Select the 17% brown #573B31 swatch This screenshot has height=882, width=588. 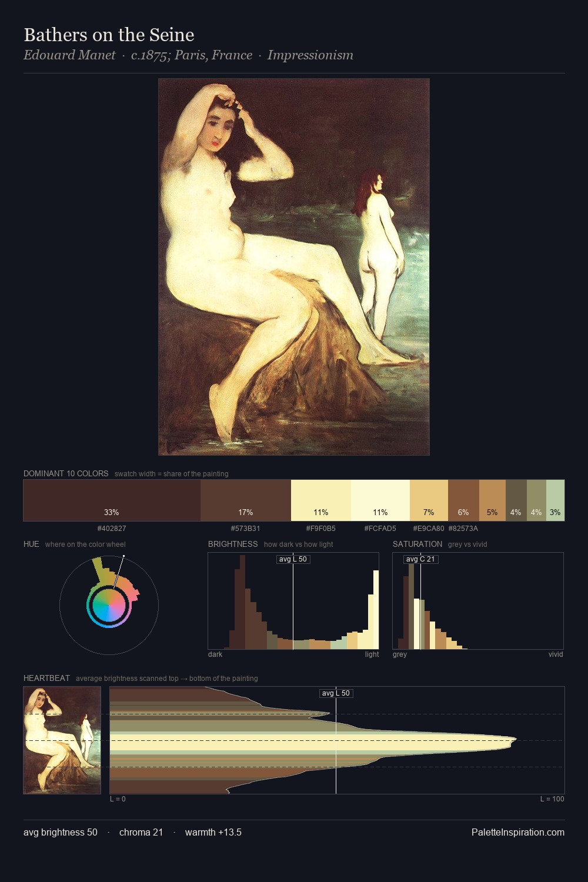[x=246, y=500]
